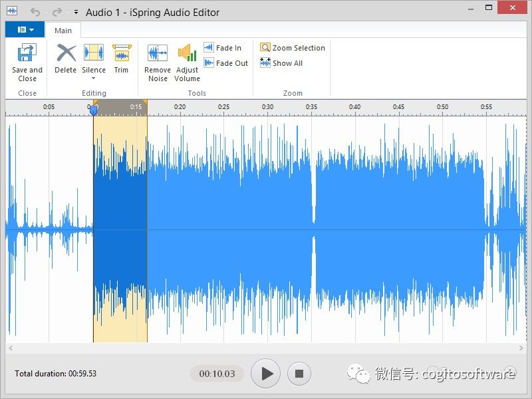Click Save and Close icon
This screenshot has width=532, height=399.
27,53
